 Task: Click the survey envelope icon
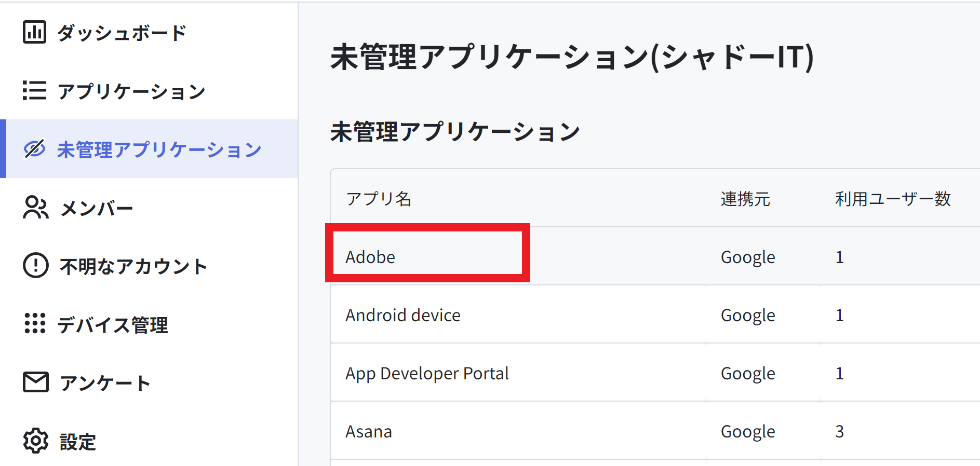click(35, 382)
